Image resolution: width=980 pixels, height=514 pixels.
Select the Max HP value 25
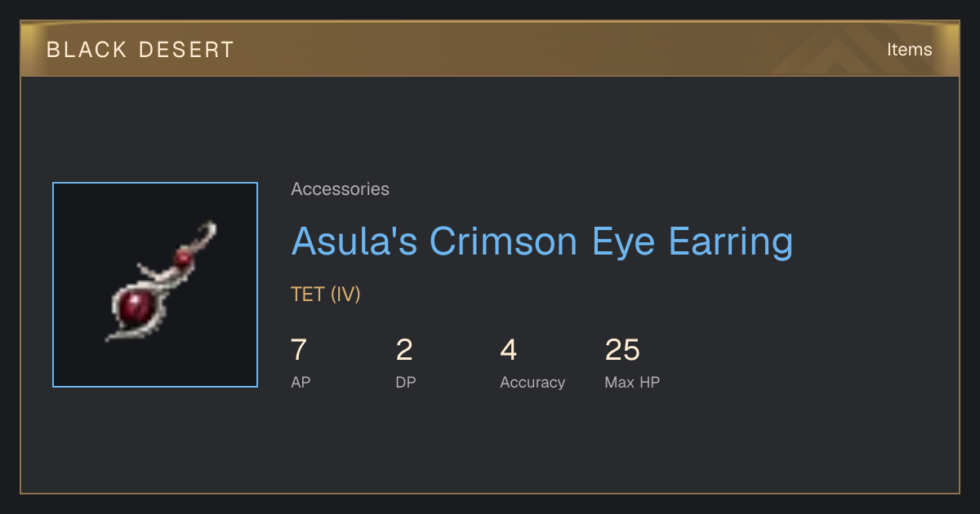click(x=622, y=350)
